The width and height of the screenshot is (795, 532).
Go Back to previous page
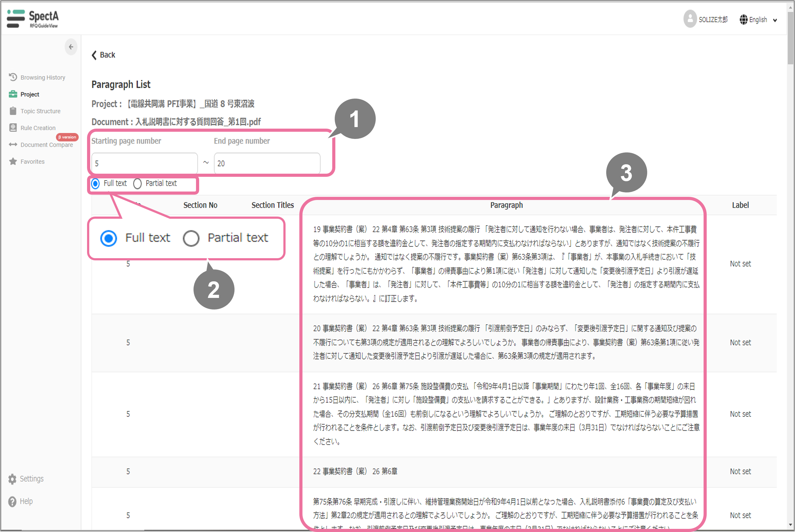(104, 55)
